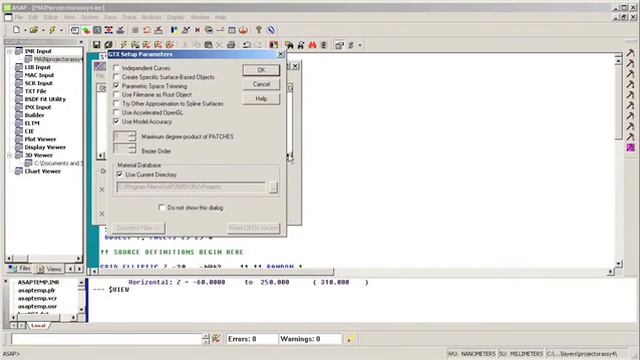
Task: Click the BSDF Fit Utility icon in the tree
Action: pos(19,99)
